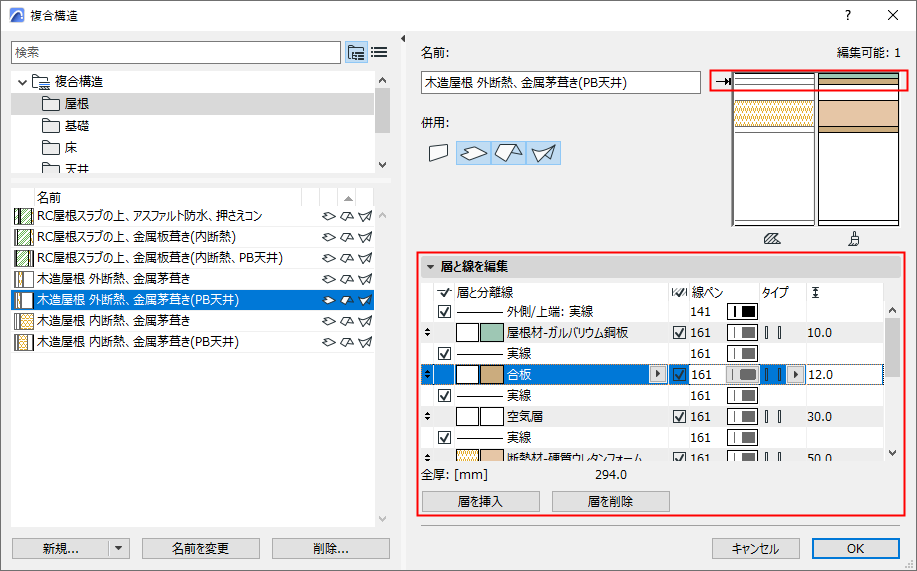
Task: Open the dropdown arrow beside 新規...
Action: pos(119,548)
